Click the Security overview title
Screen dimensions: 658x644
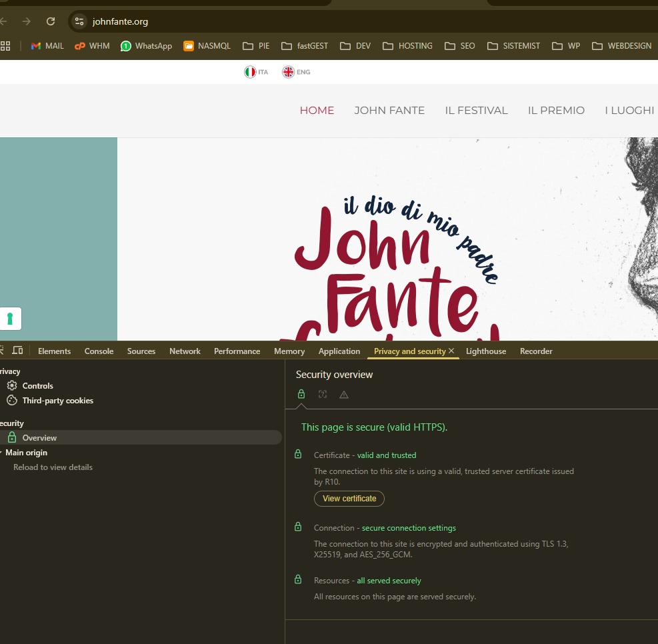coord(334,375)
